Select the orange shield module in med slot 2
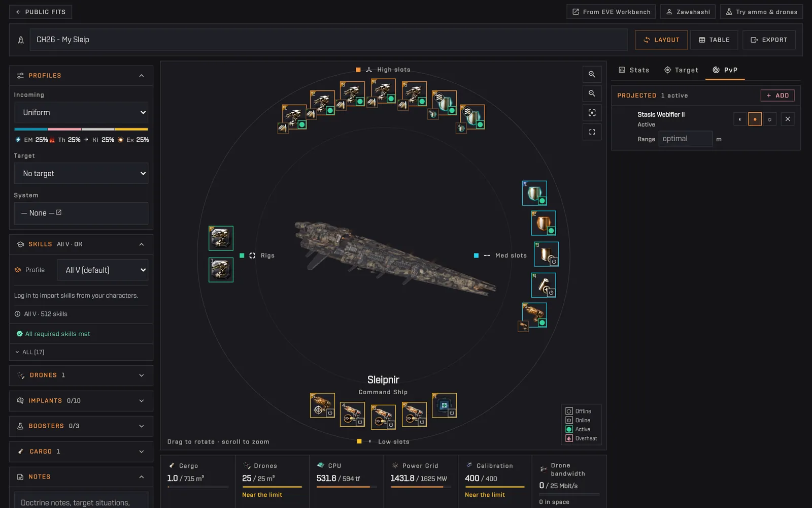Image resolution: width=812 pixels, height=508 pixels. 544,223
